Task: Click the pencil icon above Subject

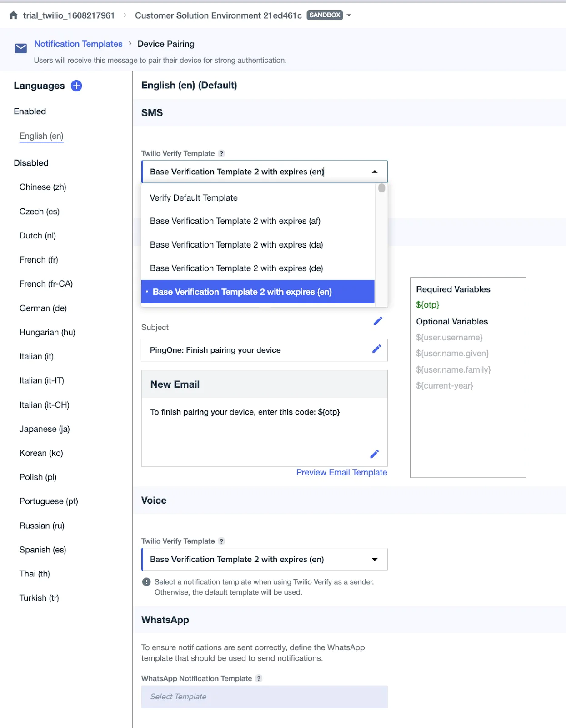Action: coord(378,321)
